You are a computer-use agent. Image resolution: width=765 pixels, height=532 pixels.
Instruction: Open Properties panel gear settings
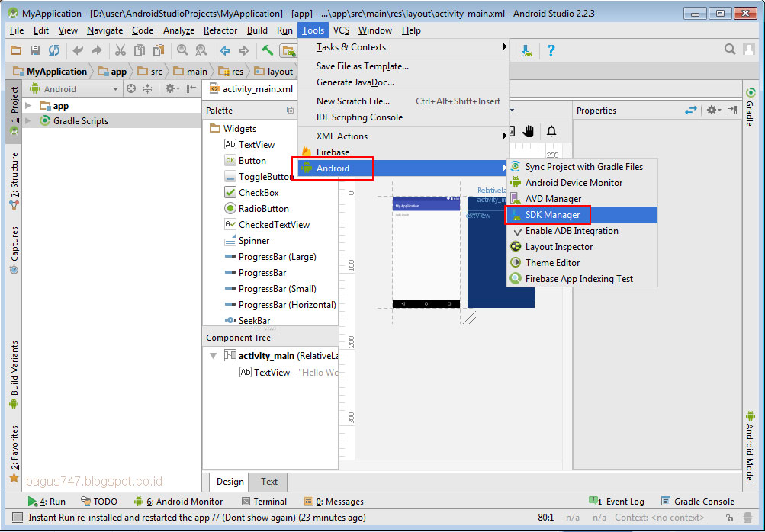713,111
